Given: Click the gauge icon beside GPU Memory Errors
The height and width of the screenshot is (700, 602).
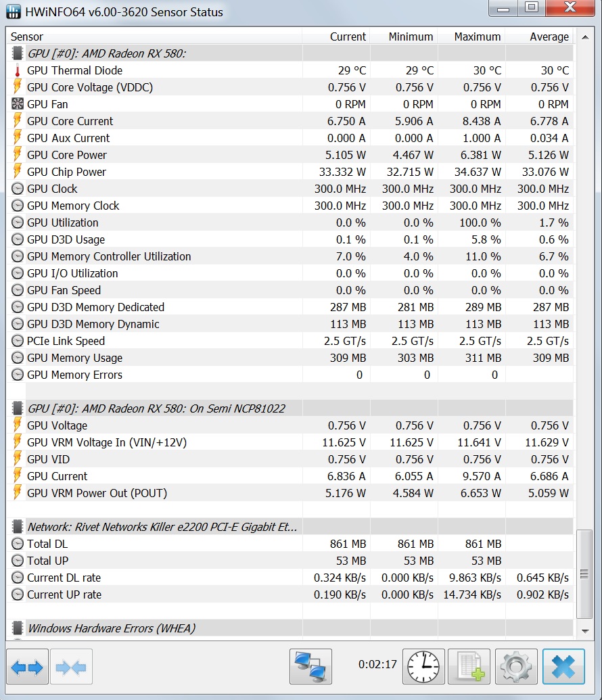Looking at the screenshot, I should (x=17, y=375).
